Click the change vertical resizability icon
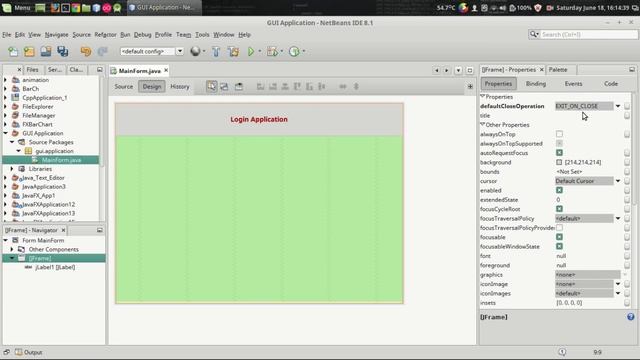 [356, 87]
